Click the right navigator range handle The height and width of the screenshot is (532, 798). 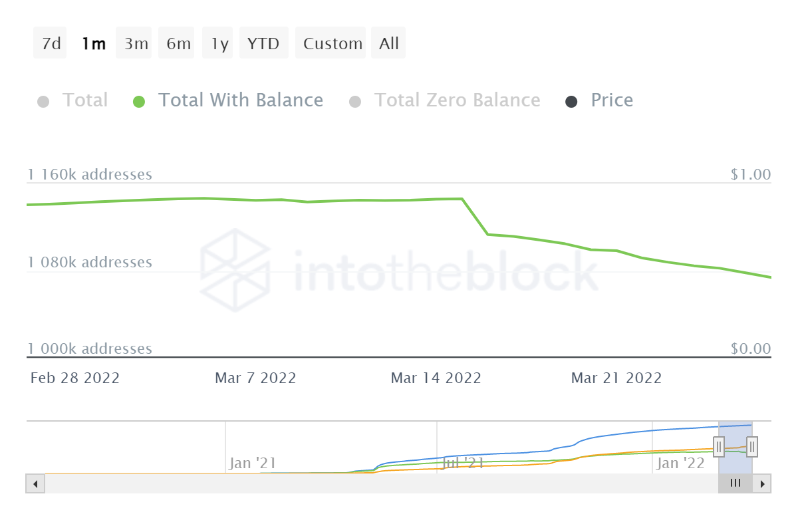[752, 446]
